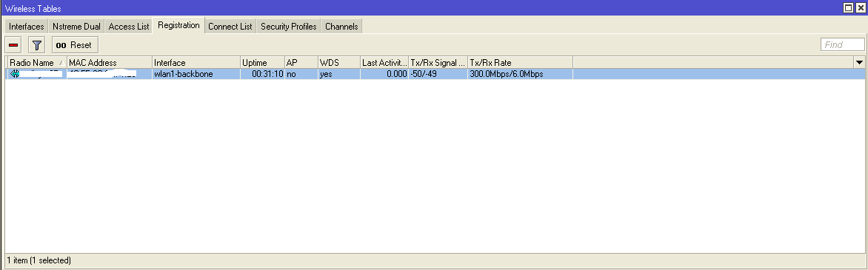Sort by Radio Name column header

(36, 63)
